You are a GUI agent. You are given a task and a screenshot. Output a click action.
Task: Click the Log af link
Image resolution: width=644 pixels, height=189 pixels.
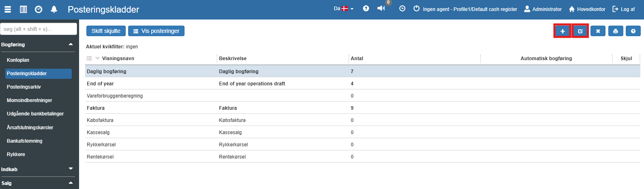tap(624, 9)
